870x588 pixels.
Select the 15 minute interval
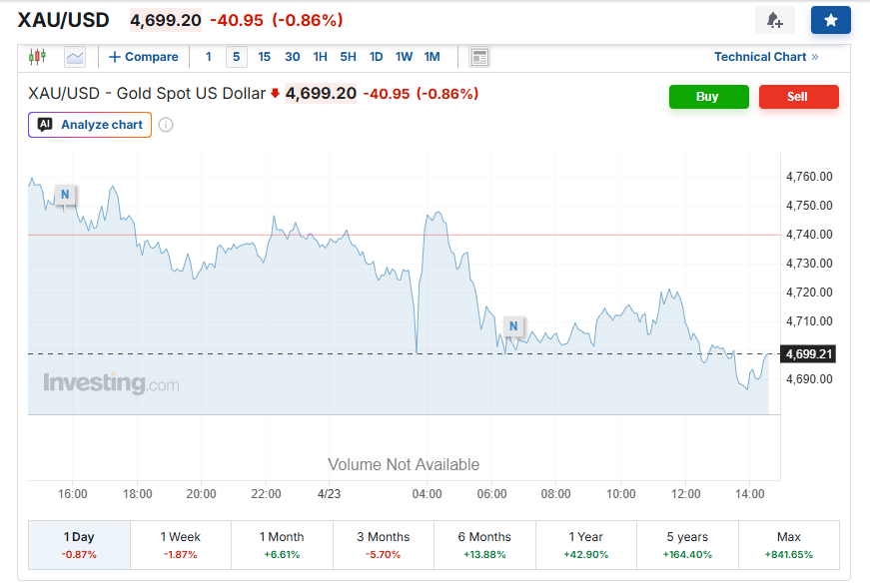(265, 57)
